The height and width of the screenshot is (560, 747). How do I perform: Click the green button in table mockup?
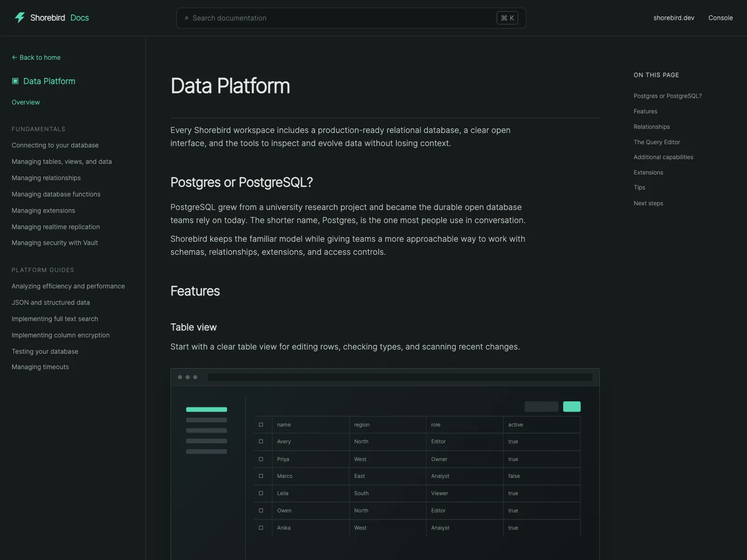click(571, 406)
